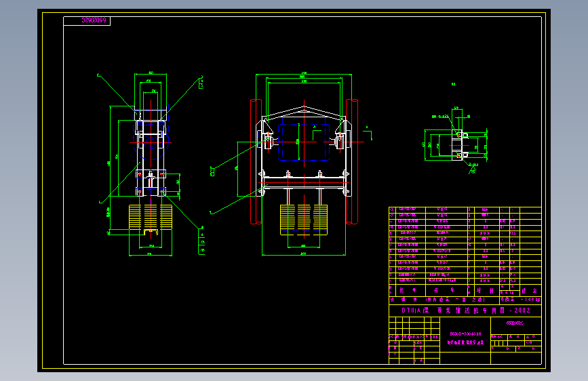Click the left red roller in front view
This screenshot has height=381, width=588.
click(x=256, y=161)
